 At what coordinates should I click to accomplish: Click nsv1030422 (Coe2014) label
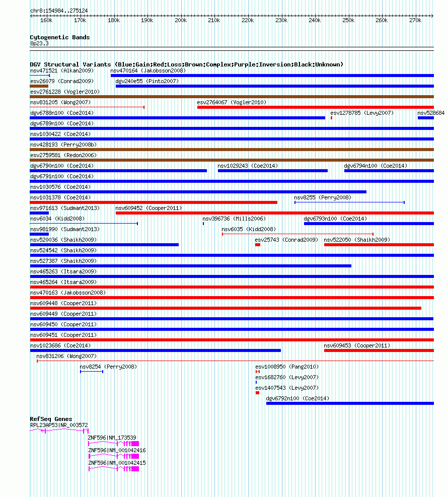click(x=60, y=134)
